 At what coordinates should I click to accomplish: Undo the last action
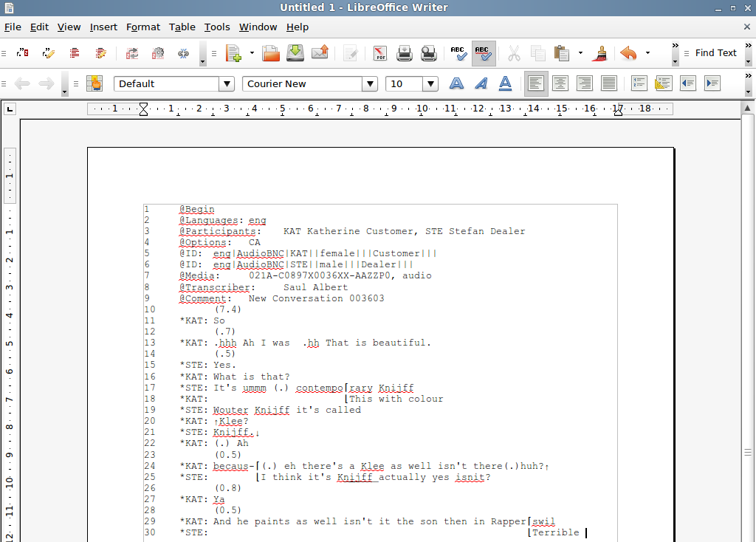[629, 53]
